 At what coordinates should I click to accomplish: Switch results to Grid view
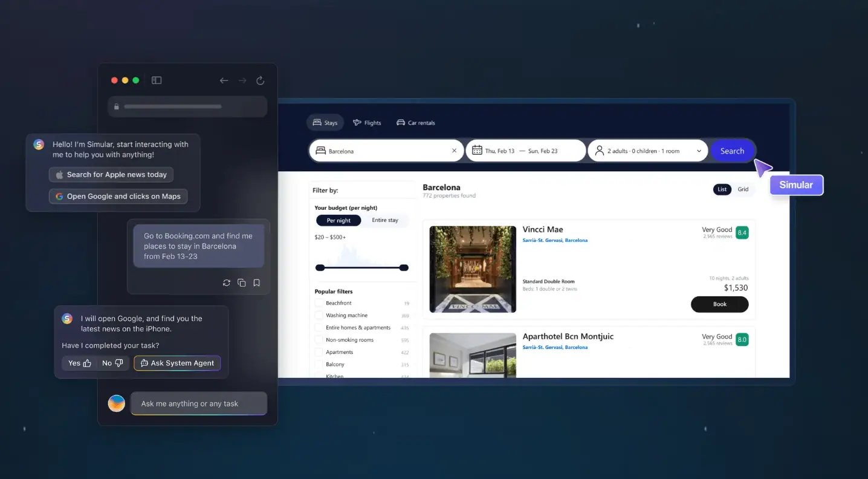pyautogui.click(x=743, y=189)
